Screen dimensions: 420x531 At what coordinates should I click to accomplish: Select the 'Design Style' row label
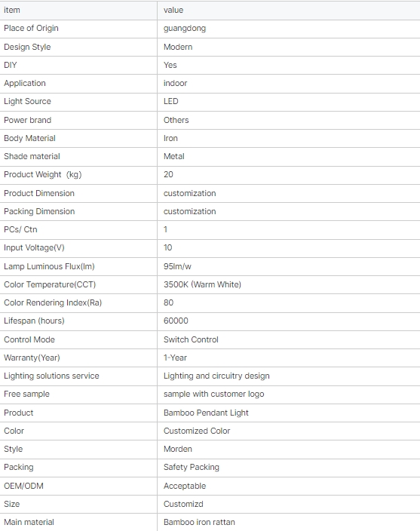point(27,47)
